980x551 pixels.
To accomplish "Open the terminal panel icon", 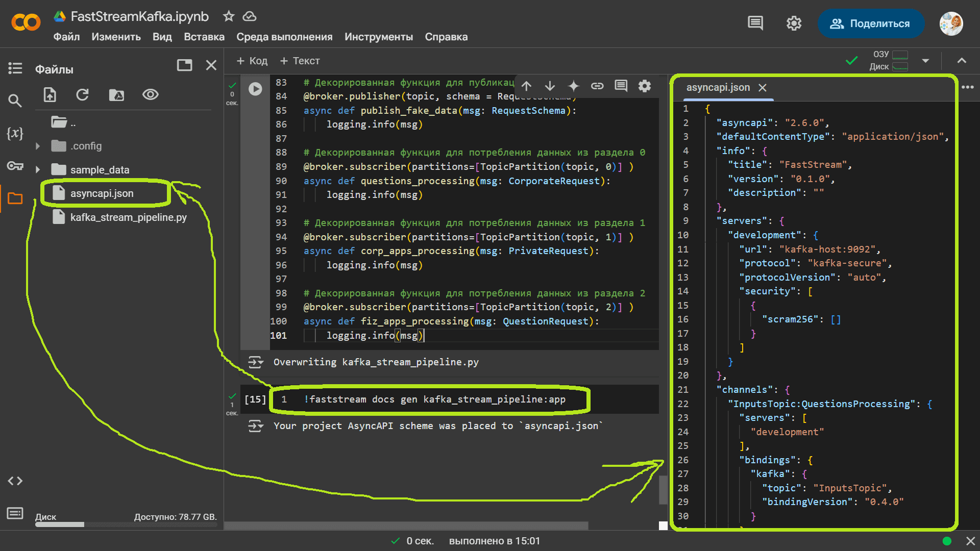I will (15, 513).
